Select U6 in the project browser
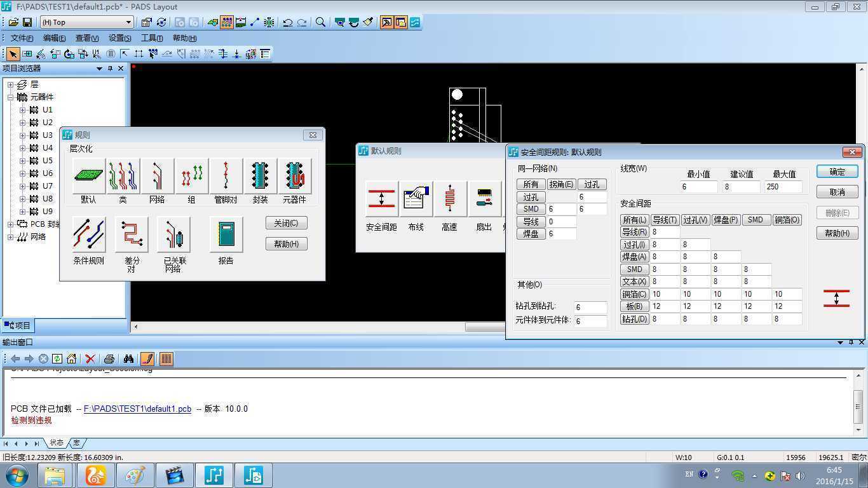 48,173
